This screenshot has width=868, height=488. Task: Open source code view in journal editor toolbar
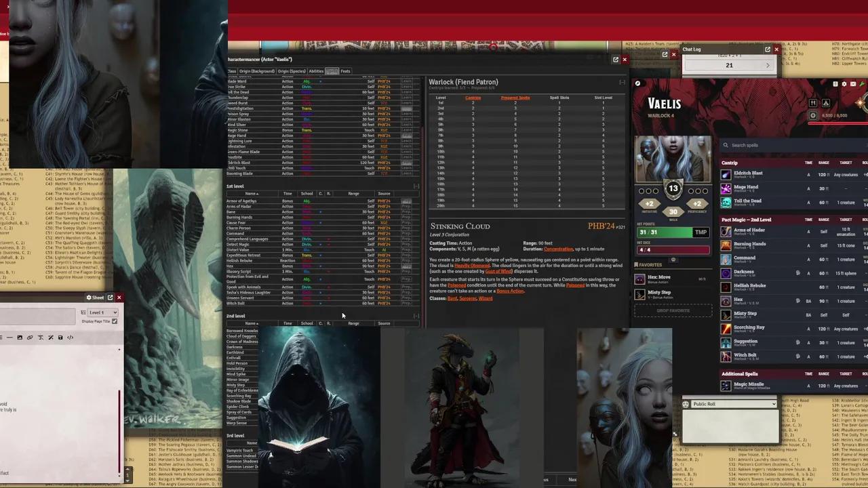point(70,338)
